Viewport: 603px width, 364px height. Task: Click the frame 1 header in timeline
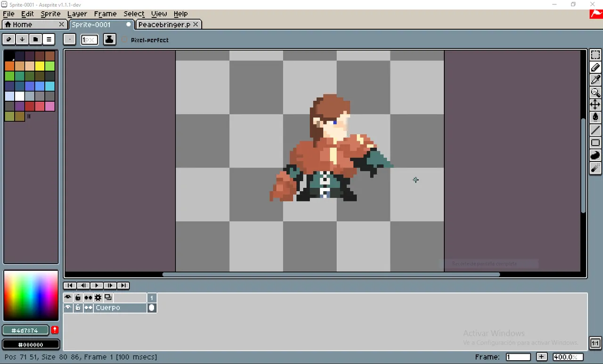pos(152,298)
